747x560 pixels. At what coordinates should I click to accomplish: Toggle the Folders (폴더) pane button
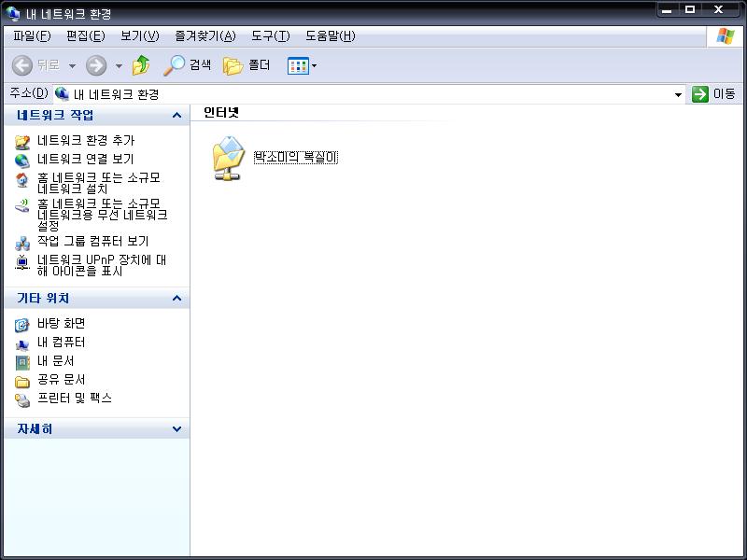(247, 65)
